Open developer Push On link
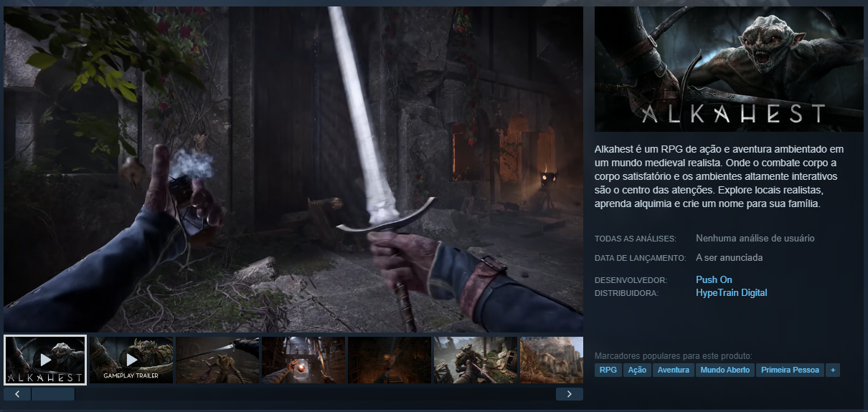 (x=714, y=279)
